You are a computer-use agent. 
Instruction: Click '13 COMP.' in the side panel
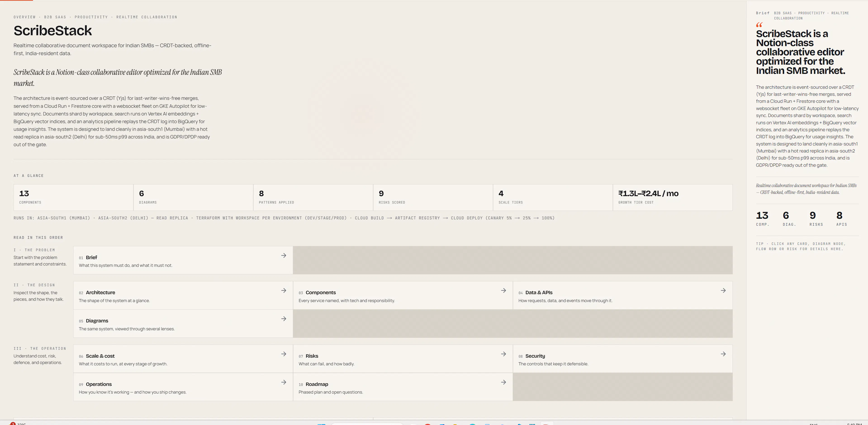(763, 218)
